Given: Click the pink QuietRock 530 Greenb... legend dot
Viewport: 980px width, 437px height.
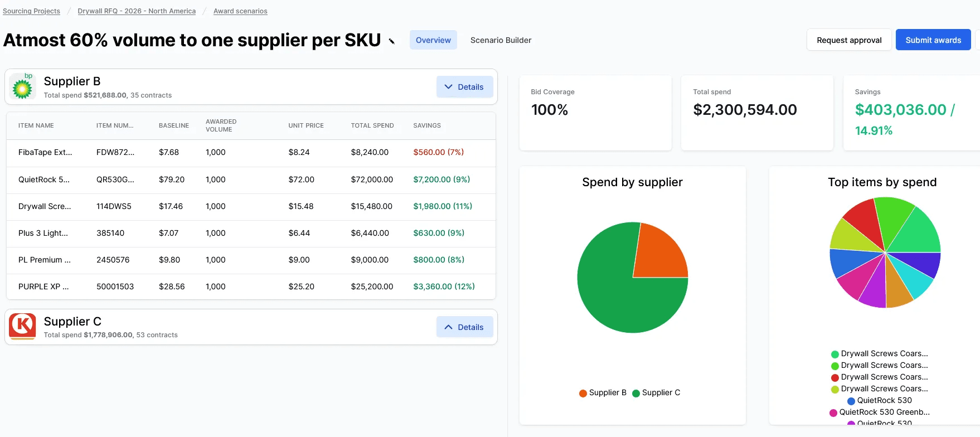Looking at the screenshot, I should click(x=833, y=412).
